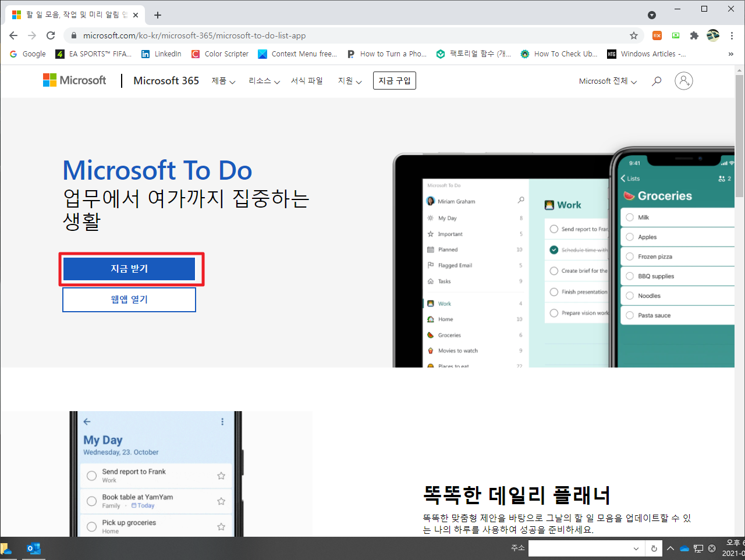Open the EA SPORTS FIFA bookmark
Screen dimensions: 745x560
tap(94, 54)
